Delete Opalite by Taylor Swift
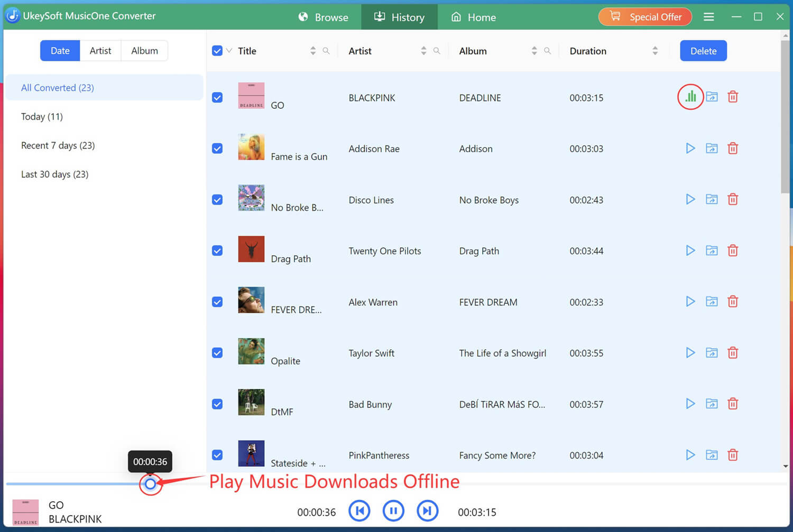Screen dimensions: 793x532 click(733, 352)
